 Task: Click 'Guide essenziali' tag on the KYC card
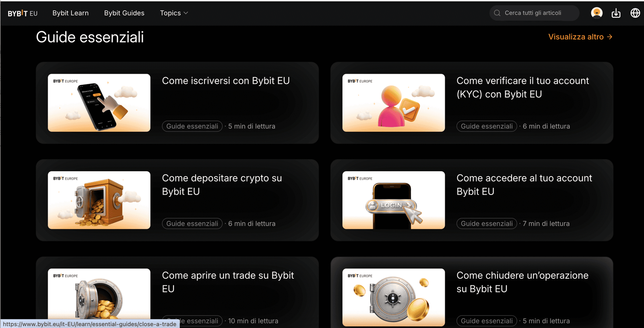click(x=487, y=126)
